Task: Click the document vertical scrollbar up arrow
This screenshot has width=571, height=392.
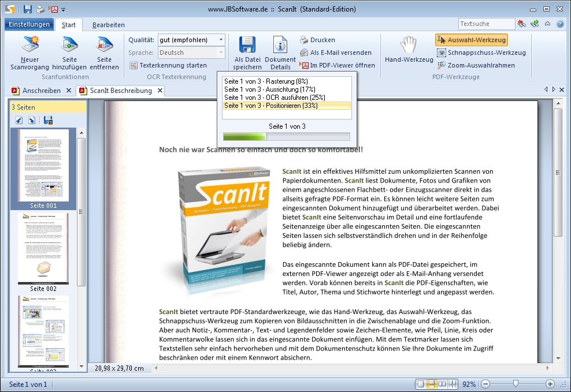Action: click(558, 104)
